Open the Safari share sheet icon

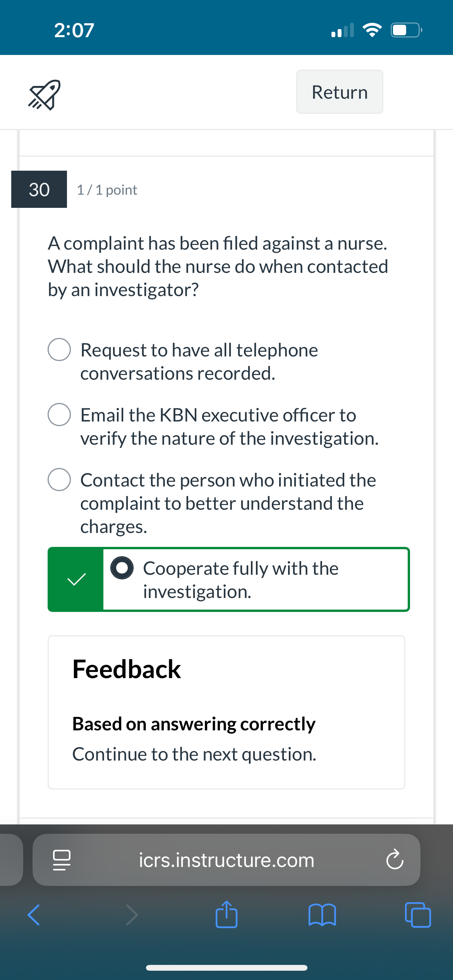point(226,914)
